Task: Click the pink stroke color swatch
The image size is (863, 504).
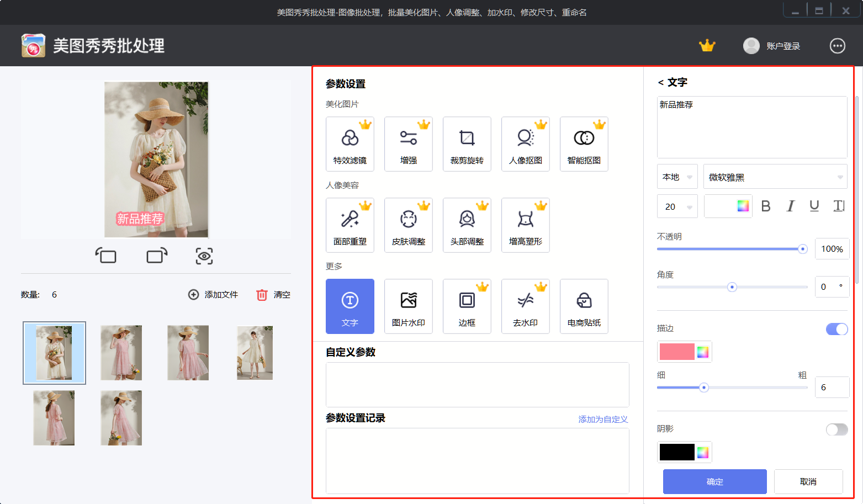Action: [x=677, y=352]
